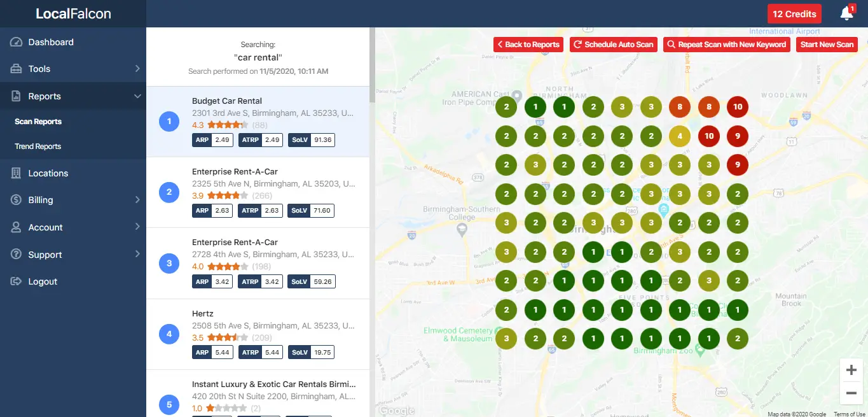Expand the Support menu chevron
The height and width of the screenshot is (417, 868).
(137, 255)
